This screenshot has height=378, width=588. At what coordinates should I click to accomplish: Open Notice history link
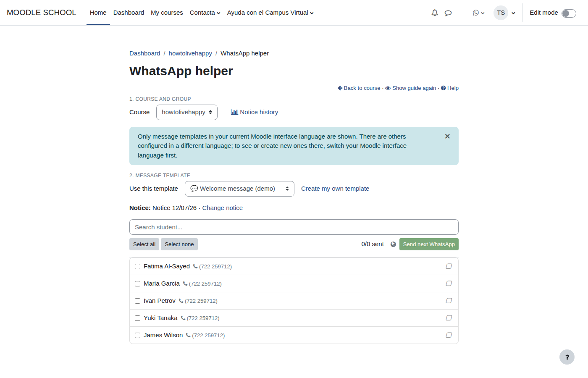255,112
